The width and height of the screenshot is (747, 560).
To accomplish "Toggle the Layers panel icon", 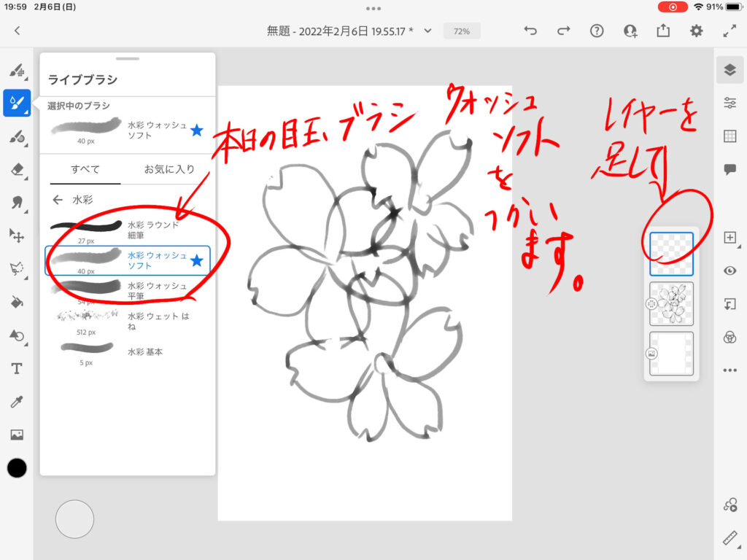I will [729, 70].
